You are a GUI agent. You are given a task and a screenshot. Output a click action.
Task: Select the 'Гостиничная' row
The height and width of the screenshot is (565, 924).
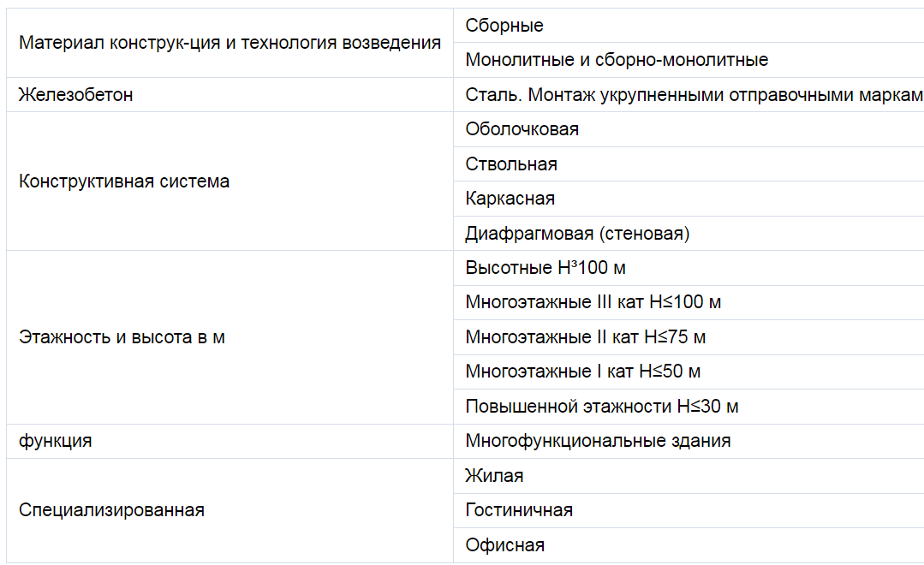(689, 510)
